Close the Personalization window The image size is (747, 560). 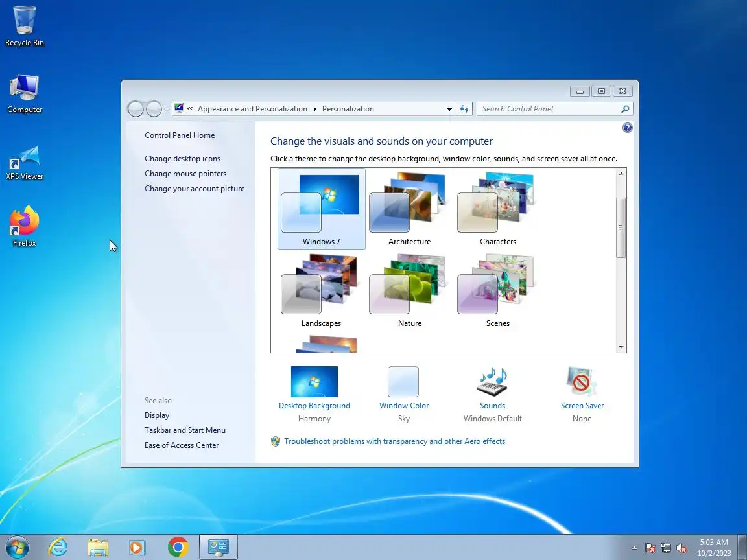point(622,91)
